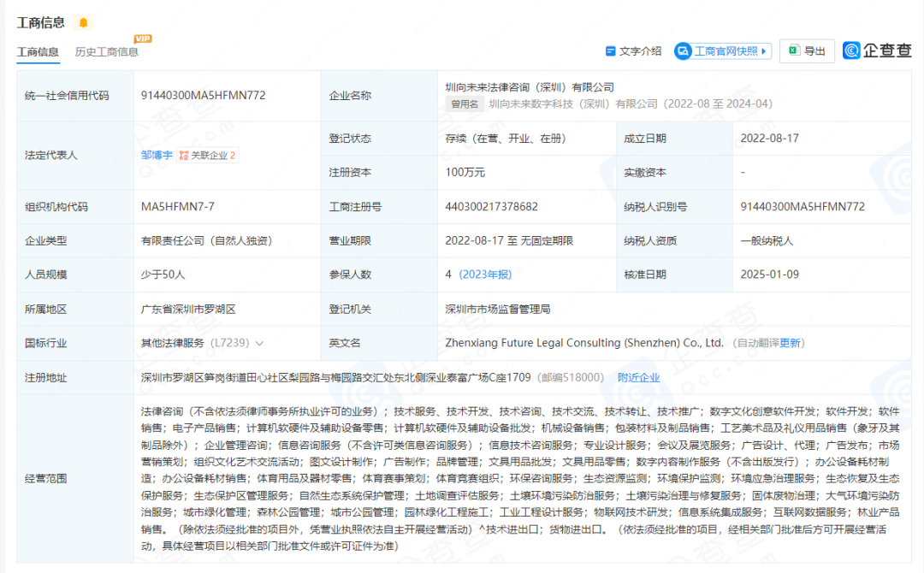
Task: Open legal representative 邹博宇 link
Action: click(x=157, y=155)
